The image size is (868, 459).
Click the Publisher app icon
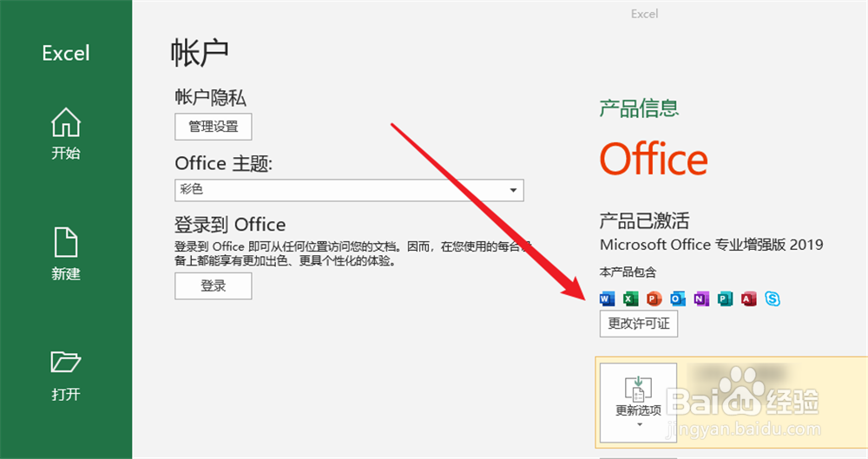point(725,299)
